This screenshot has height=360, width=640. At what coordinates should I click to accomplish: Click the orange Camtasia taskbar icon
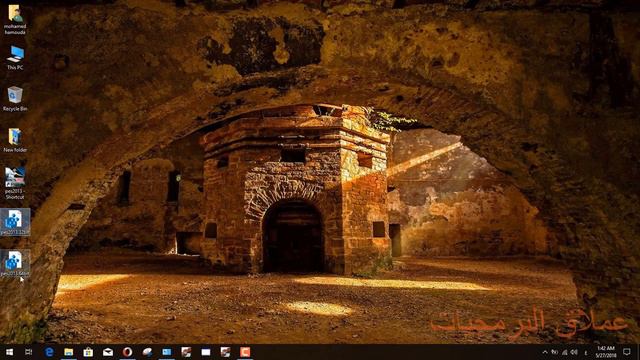pos(245,352)
